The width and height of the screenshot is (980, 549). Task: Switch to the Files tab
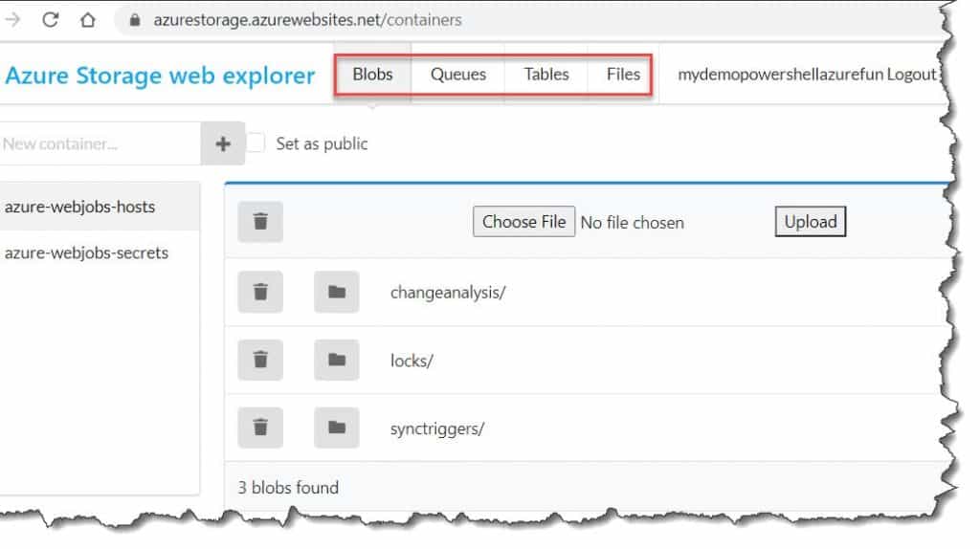tap(623, 75)
